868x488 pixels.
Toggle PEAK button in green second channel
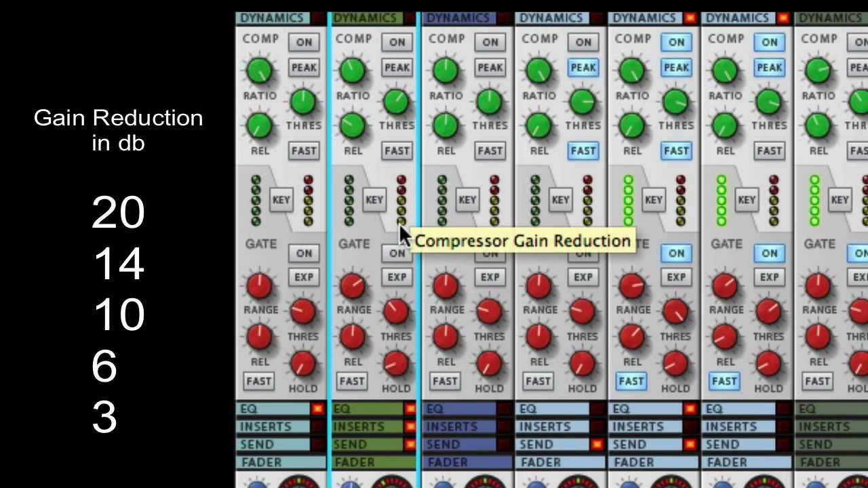tap(397, 67)
